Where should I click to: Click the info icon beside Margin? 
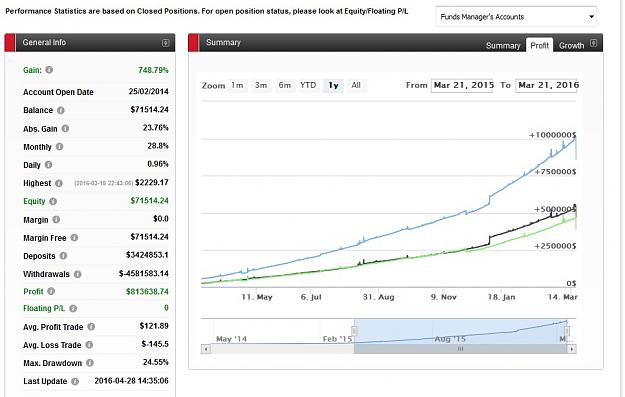(x=56, y=220)
